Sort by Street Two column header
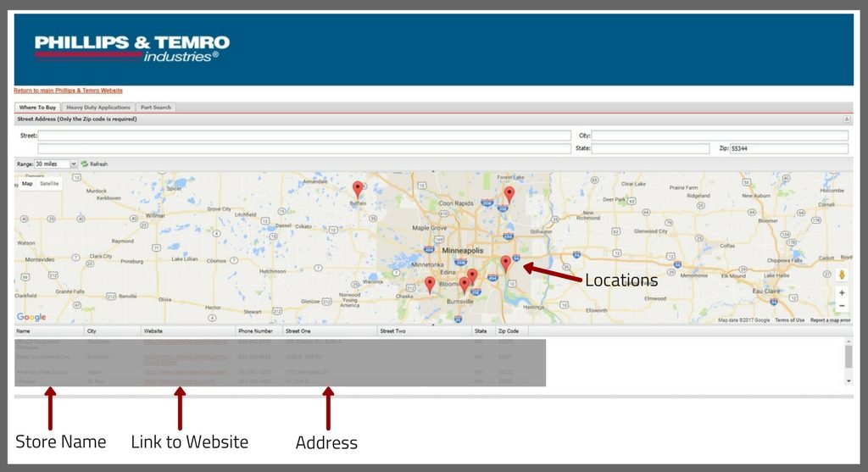Viewport: 868px width, 472px height. 425,330
